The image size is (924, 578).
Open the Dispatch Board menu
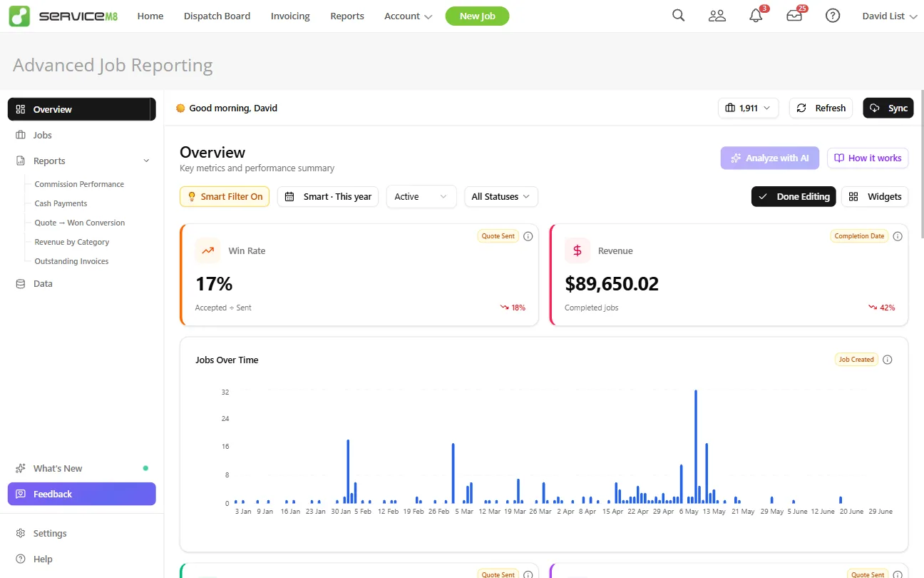click(x=217, y=16)
